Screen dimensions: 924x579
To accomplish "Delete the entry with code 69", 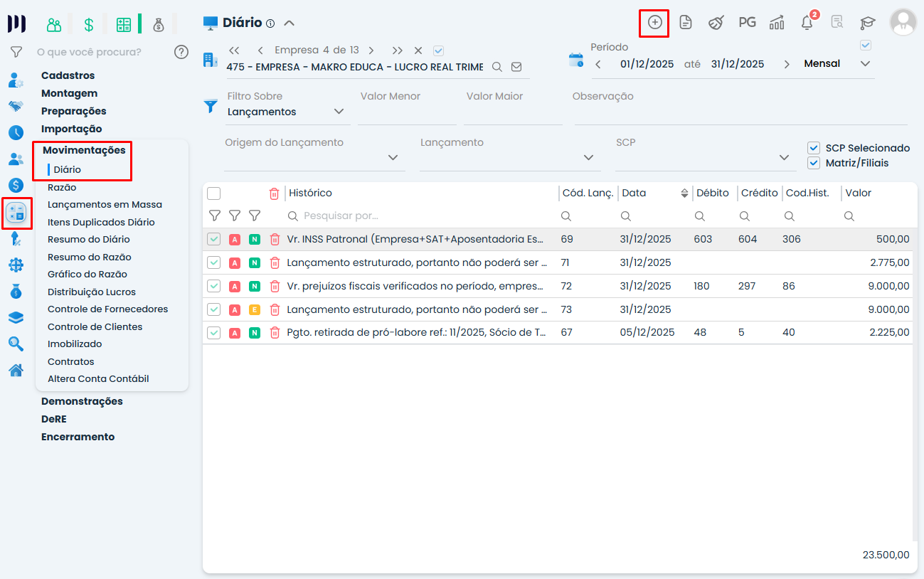I will (x=275, y=240).
